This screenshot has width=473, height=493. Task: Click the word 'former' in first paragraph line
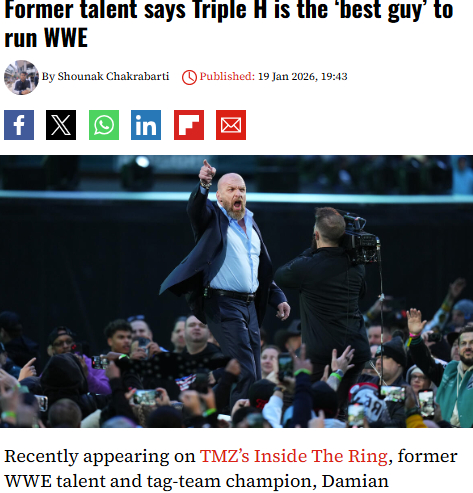click(427, 456)
